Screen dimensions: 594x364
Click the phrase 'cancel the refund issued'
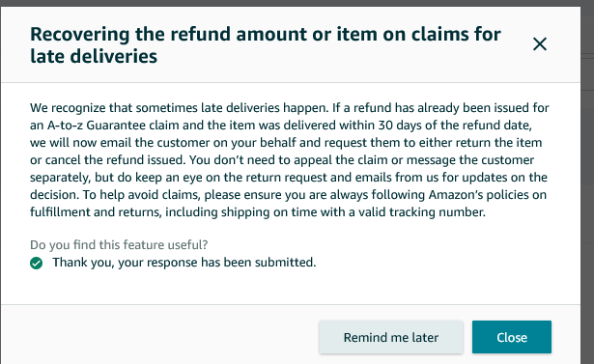114,160
